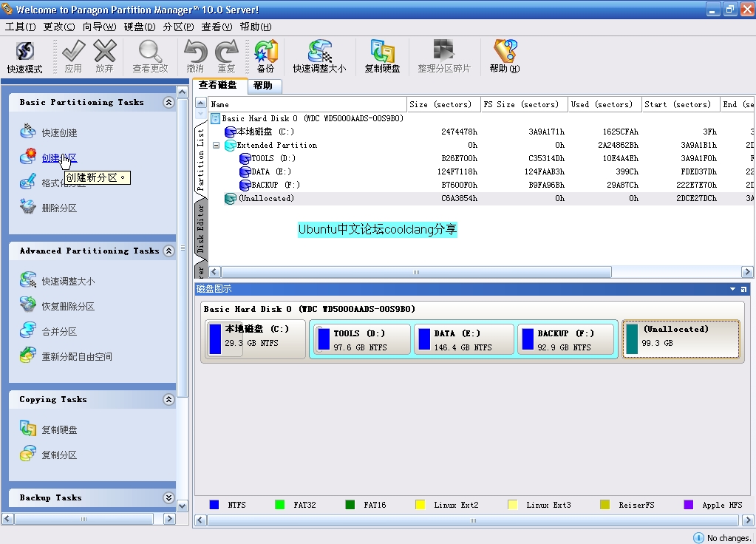Select the Partition List vertical tab
The image size is (756, 544).
point(200,160)
